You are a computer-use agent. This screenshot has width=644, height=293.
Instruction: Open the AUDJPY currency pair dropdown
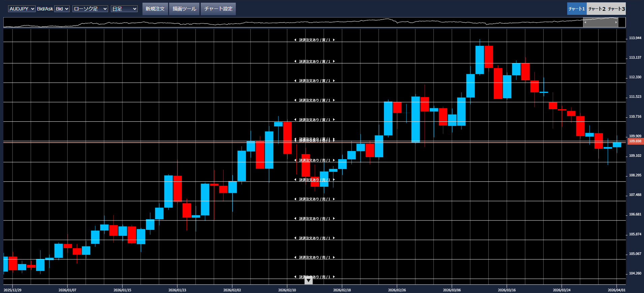coord(22,9)
